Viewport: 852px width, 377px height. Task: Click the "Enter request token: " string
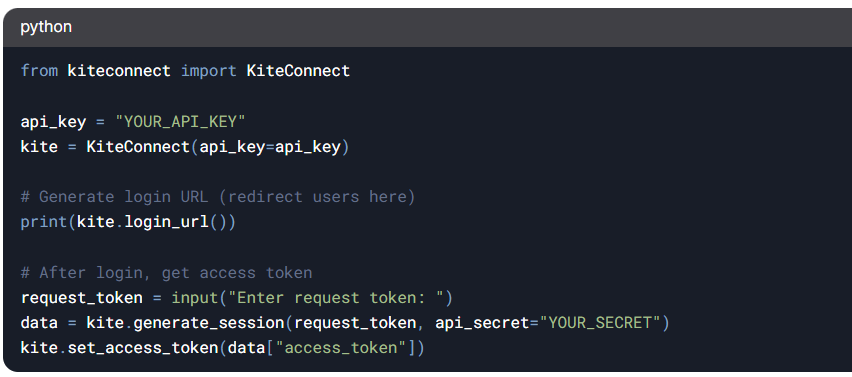point(336,298)
